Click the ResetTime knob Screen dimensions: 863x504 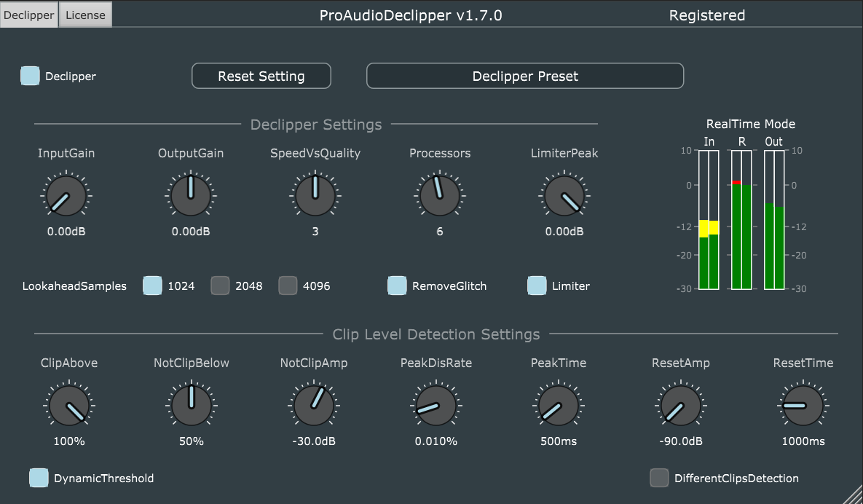(x=803, y=406)
